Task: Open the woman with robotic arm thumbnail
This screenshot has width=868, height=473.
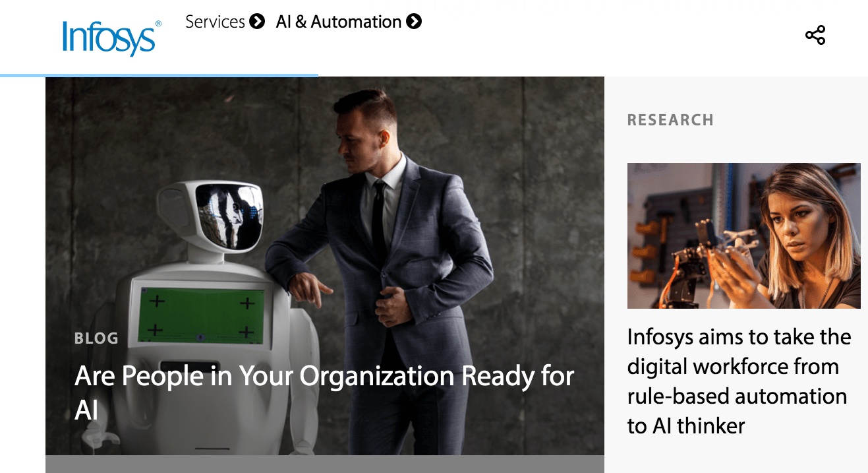Action: click(743, 236)
